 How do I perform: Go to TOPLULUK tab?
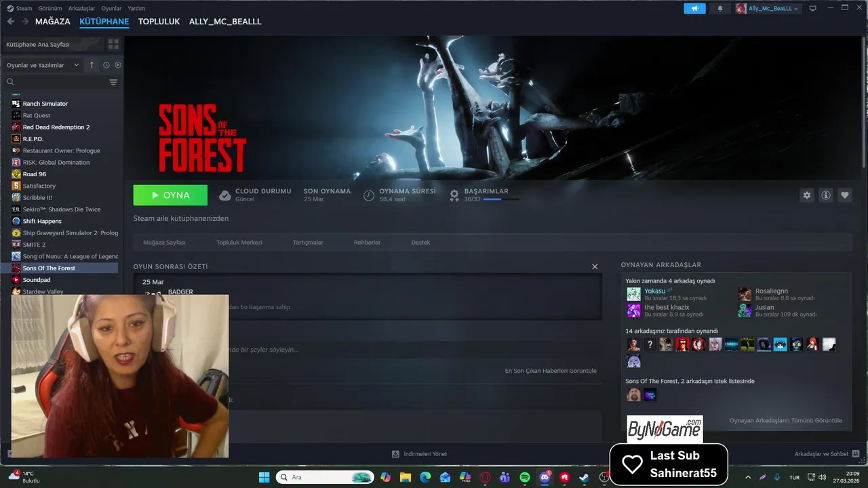(x=159, y=22)
